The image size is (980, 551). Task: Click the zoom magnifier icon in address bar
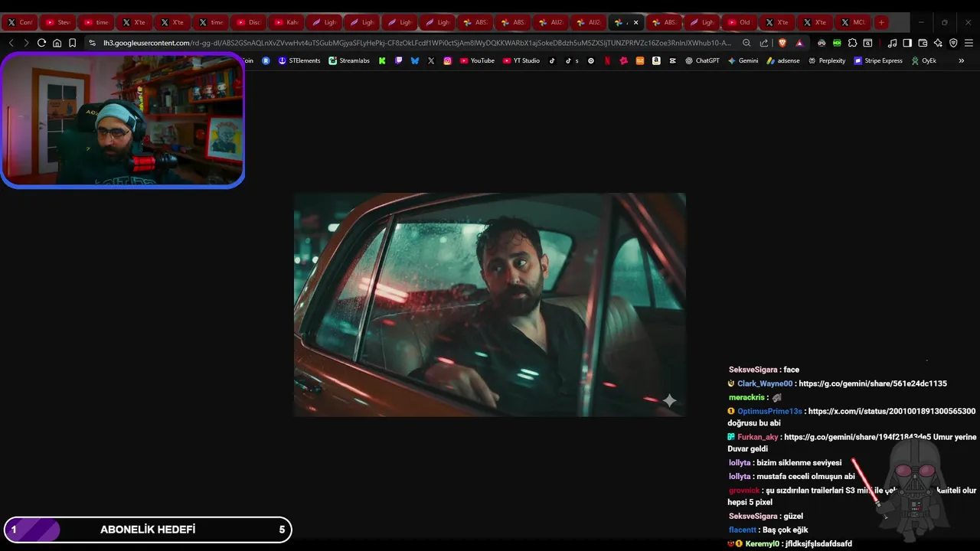[746, 43]
